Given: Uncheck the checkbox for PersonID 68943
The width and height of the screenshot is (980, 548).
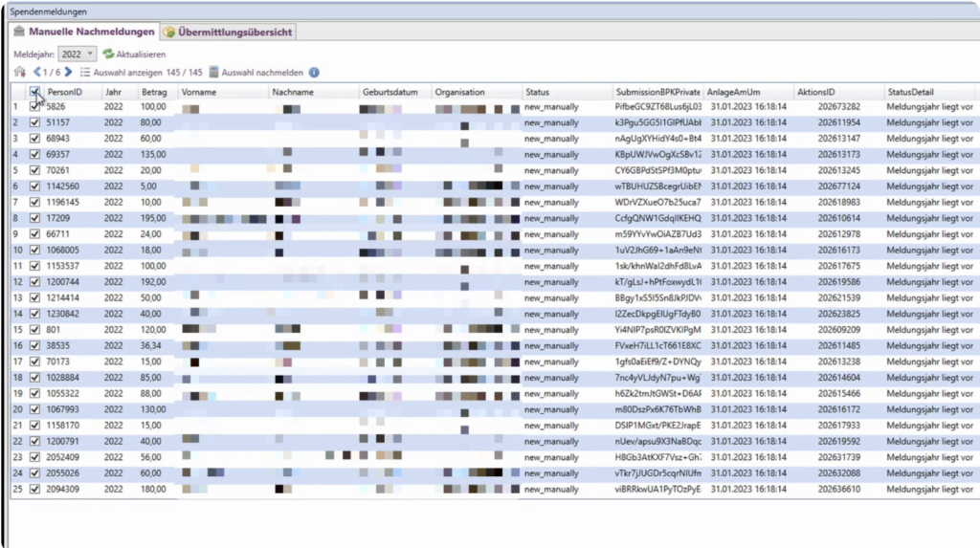Looking at the screenshot, I should point(34,139).
